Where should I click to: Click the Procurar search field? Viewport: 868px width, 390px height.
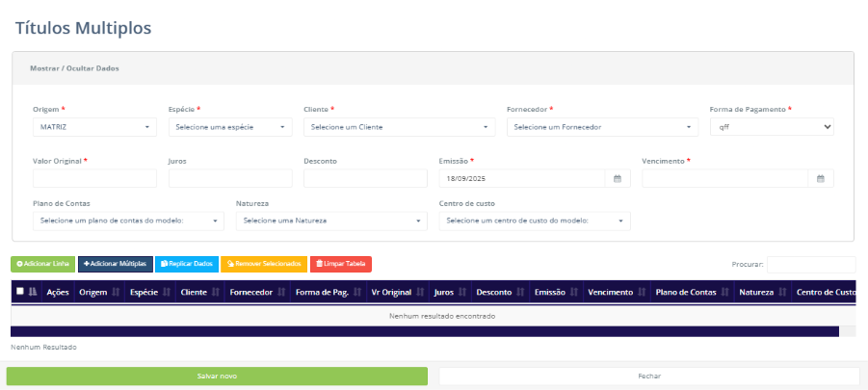tap(809, 263)
